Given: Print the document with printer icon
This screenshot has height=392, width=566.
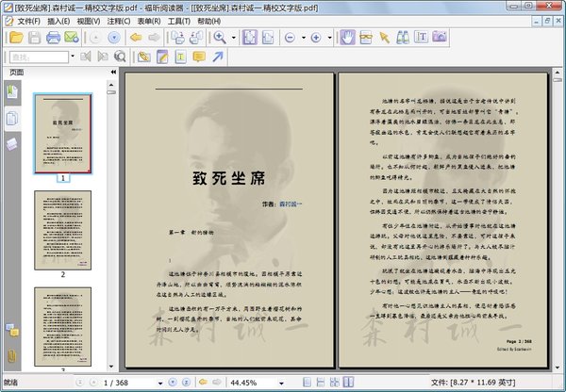Looking at the screenshot, I should click(x=53, y=38).
